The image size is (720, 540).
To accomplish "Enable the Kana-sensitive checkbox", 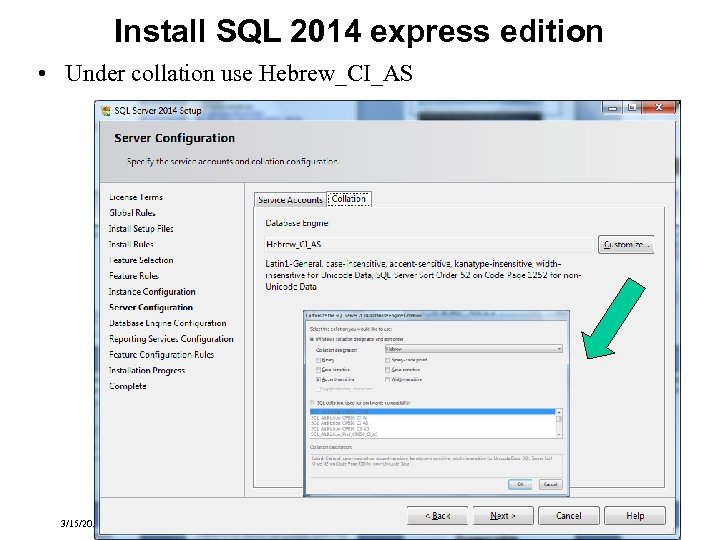I will click(x=388, y=370).
